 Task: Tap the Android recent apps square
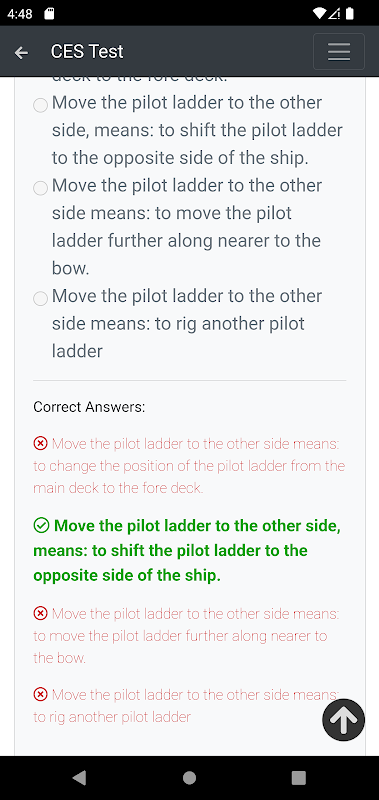pos(298,778)
